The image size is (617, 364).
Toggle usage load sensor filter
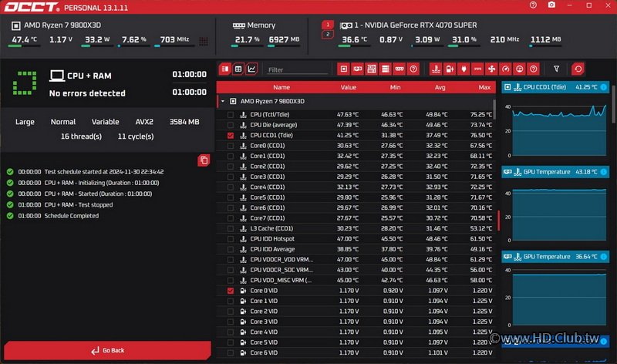(519, 69)
